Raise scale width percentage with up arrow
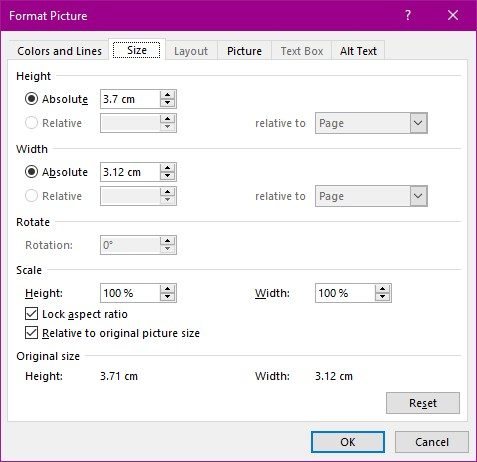This screenshot has width=477, height=462. (x=382, y=289)
